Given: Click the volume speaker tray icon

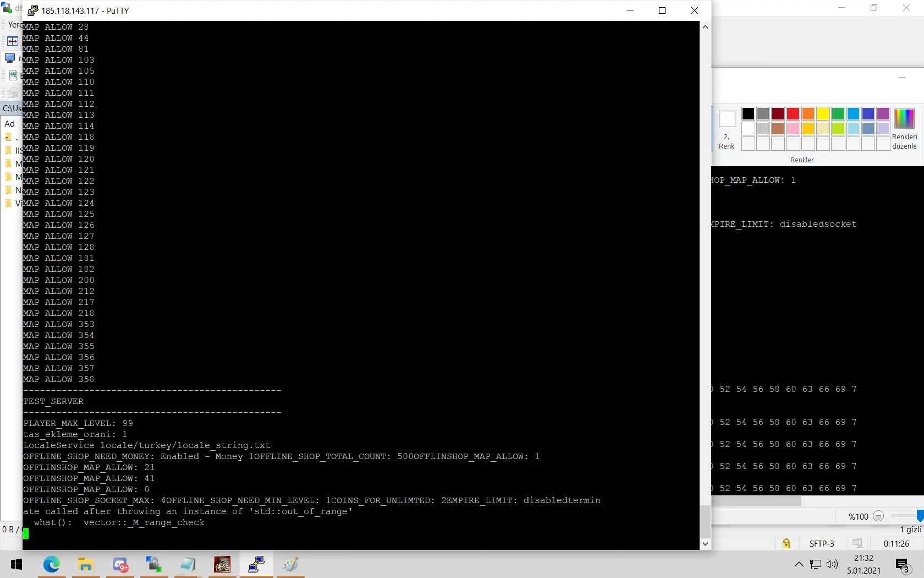Looking at the screenshot, I should [x=832, y=564].
